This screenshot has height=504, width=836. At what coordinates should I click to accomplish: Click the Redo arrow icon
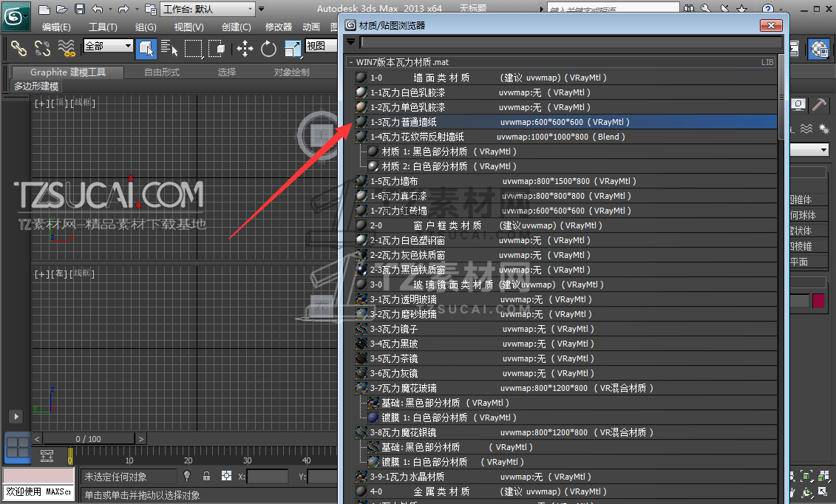coord(123,9)
